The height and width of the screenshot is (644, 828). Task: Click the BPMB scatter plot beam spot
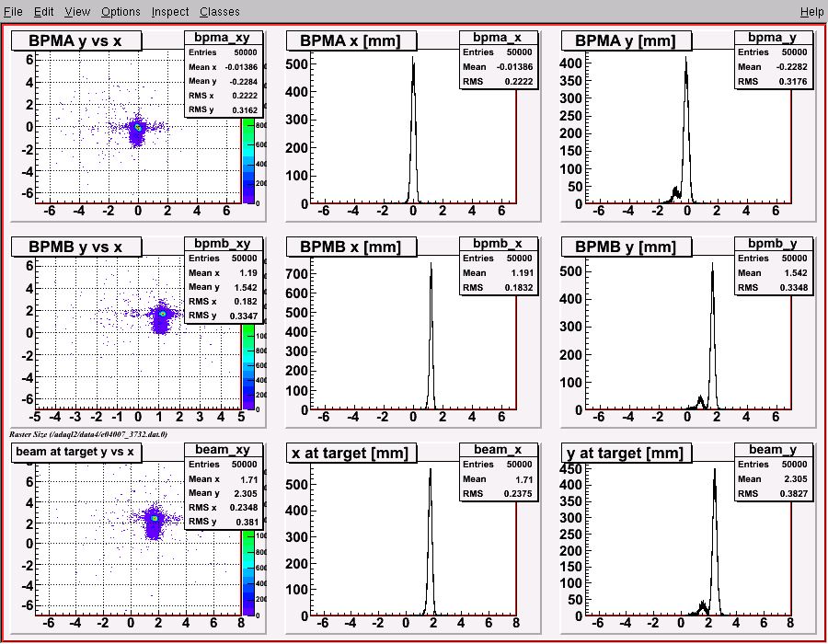coord(163,314)
